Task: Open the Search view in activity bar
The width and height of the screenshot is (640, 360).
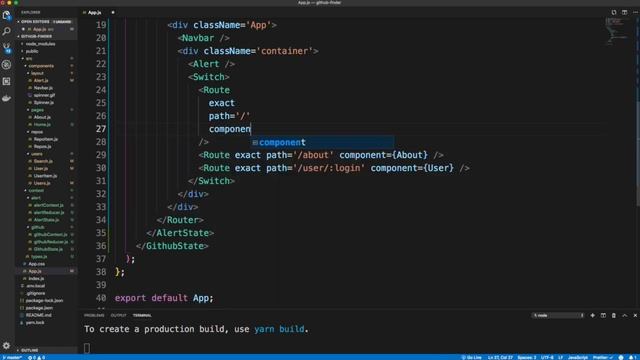Action: point(7,31)
